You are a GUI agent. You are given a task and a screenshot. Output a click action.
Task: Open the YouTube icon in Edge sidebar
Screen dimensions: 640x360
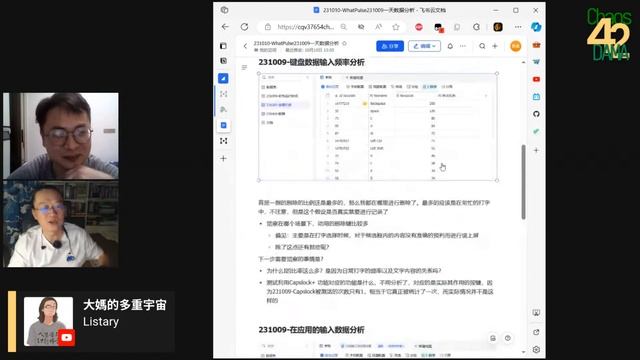click(536, 79)
